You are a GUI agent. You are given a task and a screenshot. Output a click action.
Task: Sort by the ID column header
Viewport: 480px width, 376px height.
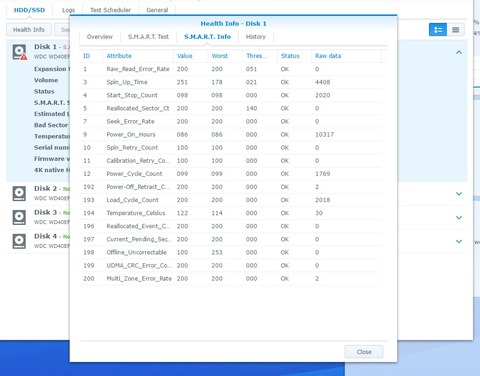pyautogui.click(x=91, y=56)
